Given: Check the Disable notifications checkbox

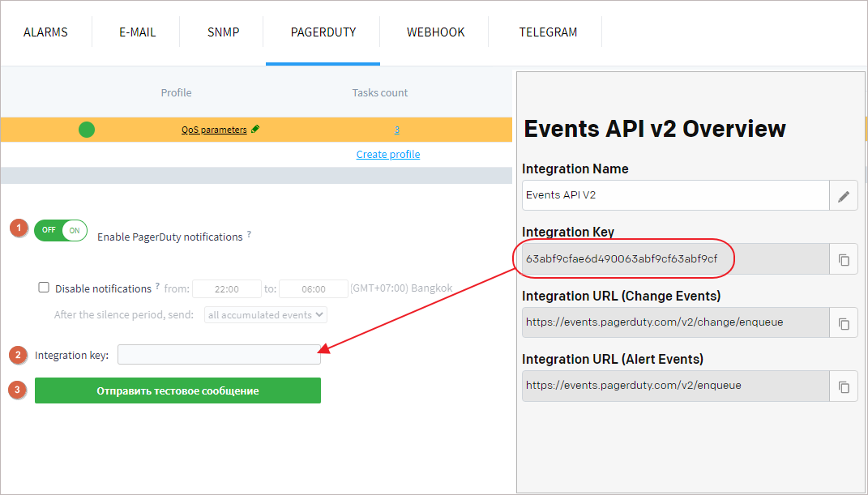Looking at the screenshot, I should point(44,288).
